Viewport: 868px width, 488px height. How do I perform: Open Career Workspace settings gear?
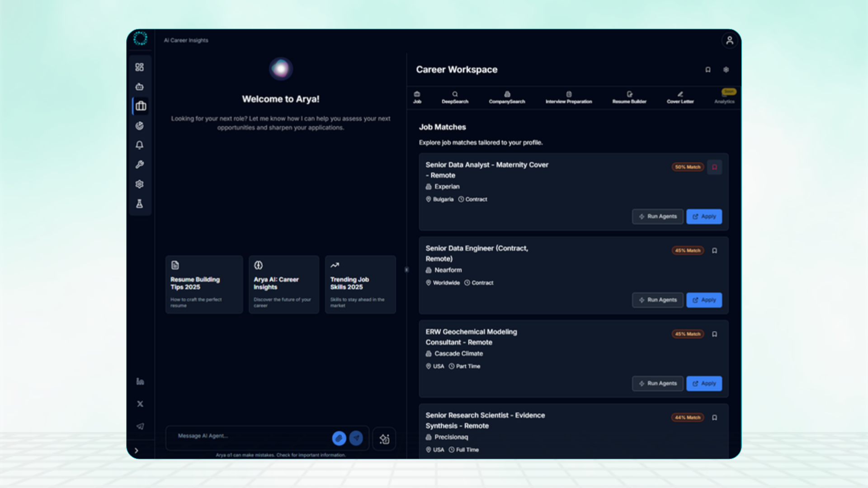pyautogui.click(x=726, y=70)
